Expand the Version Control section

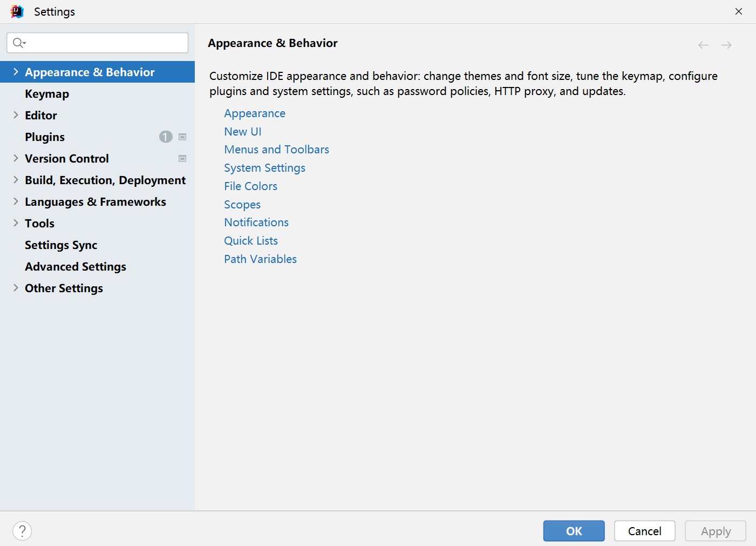pyautogui.click(x=16, y=158)
